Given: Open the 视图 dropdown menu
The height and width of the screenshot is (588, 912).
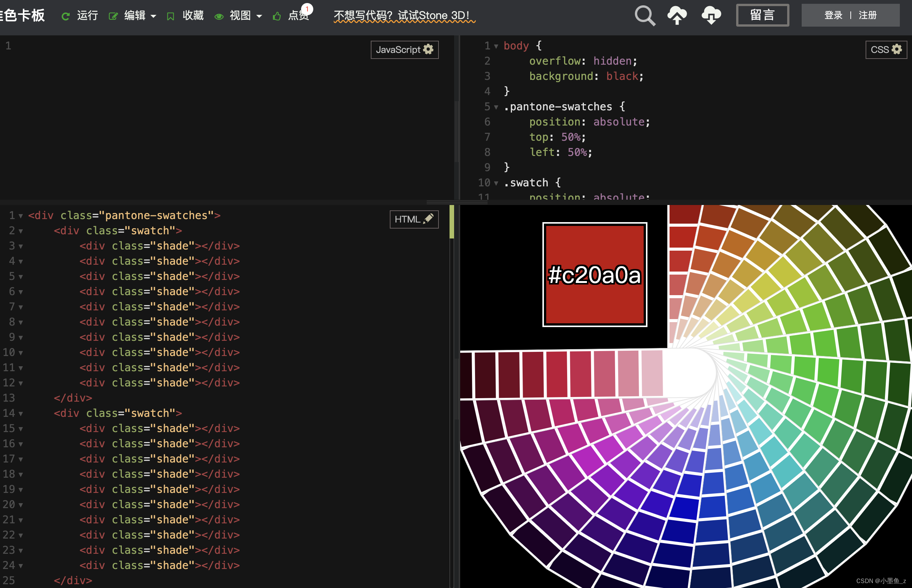Looking at the screenshot, I should pyautogui.click(x=246, y=16).
